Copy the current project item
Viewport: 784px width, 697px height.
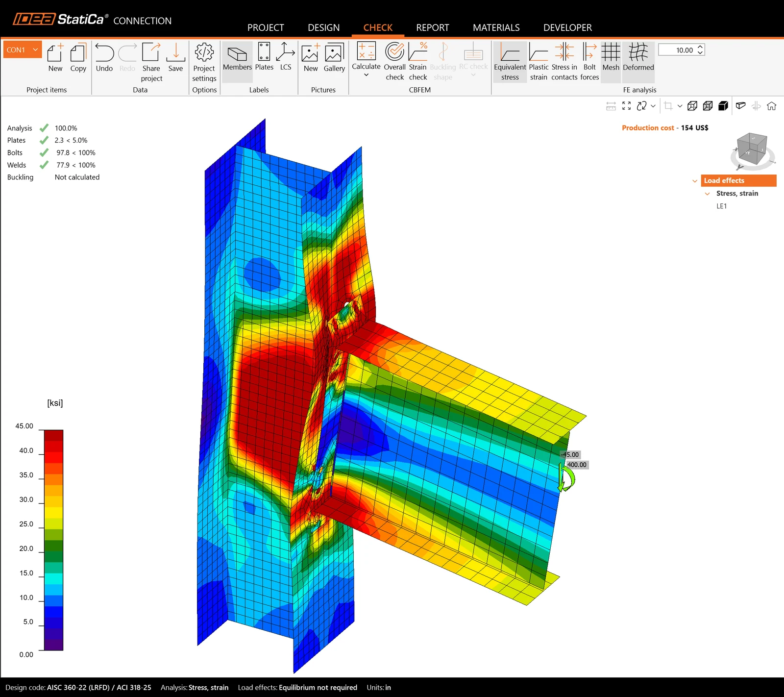[78, 58]
